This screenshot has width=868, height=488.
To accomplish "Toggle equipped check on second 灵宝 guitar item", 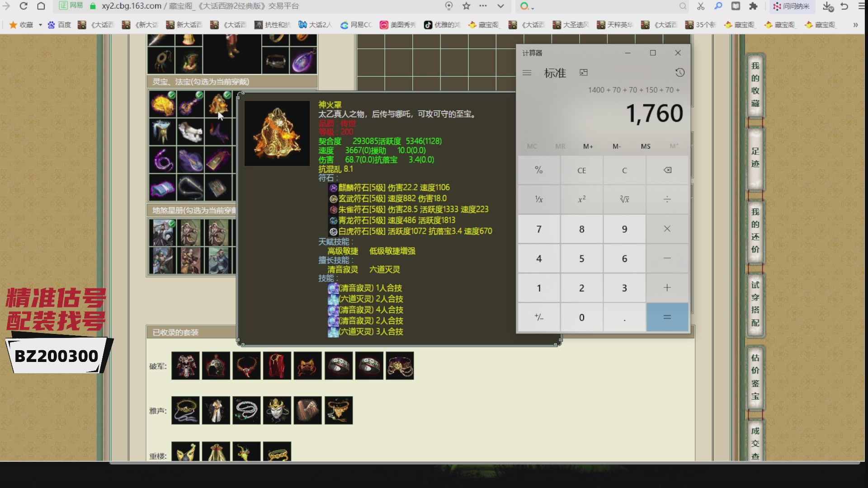I will coord(199,95).
